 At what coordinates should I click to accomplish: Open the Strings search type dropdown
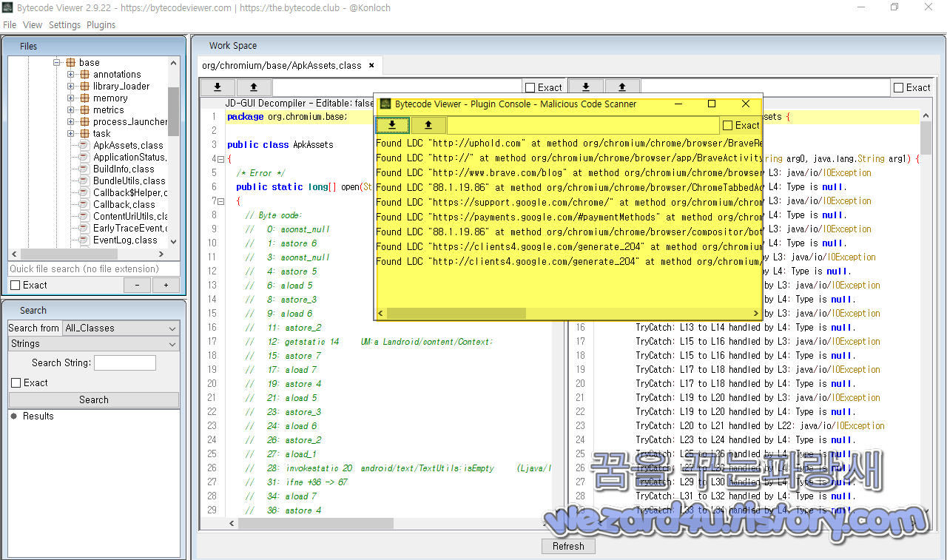[x=94, y=344]
